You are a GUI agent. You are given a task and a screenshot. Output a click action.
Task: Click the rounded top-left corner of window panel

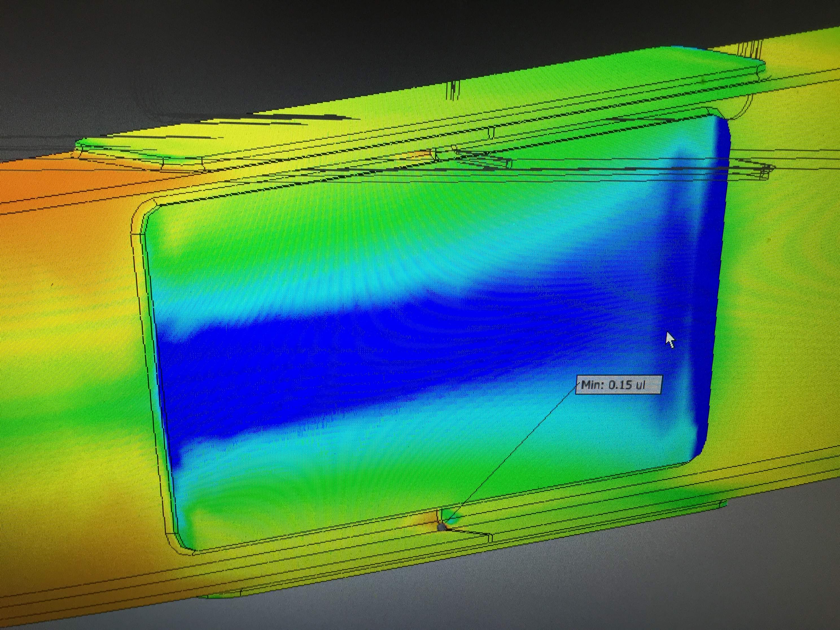[x=152, y=215]
